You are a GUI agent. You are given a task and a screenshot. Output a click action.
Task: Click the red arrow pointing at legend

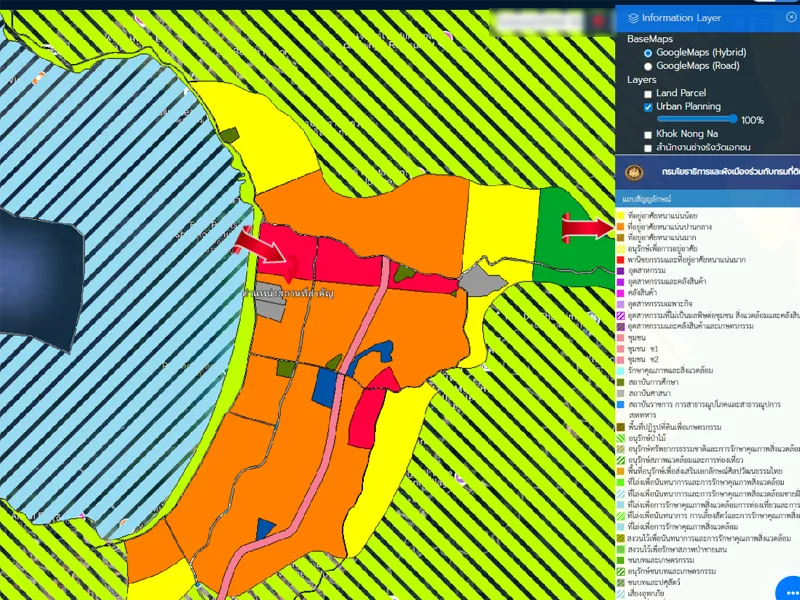pyautogui.click(x=586, y=228)
